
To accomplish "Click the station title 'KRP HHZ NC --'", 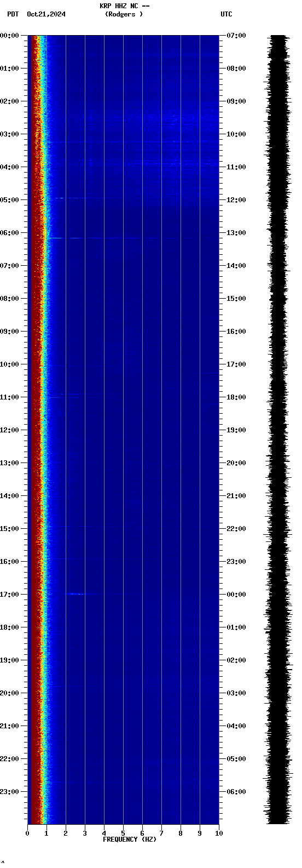I will pos(125,6).
